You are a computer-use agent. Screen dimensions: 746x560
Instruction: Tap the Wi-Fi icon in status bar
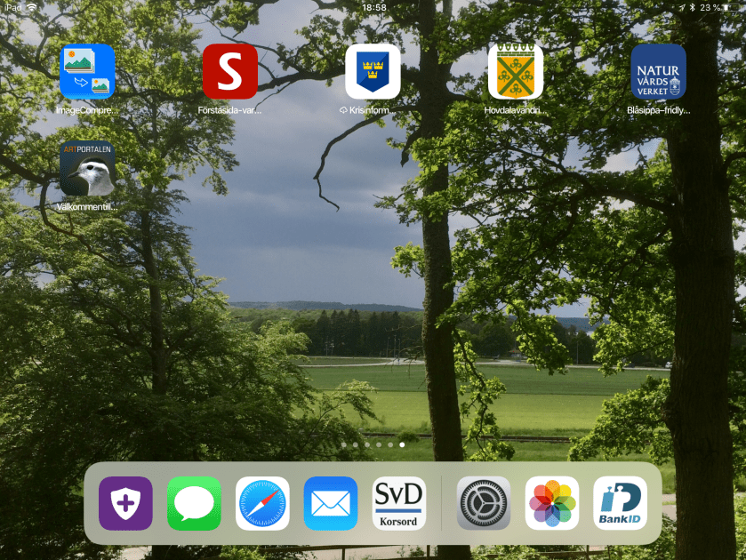(32, 7)
